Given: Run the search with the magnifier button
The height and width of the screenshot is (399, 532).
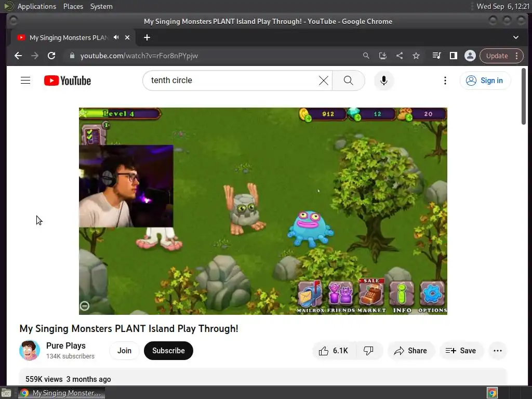Looking at the screenshot, I should point(349,81).
